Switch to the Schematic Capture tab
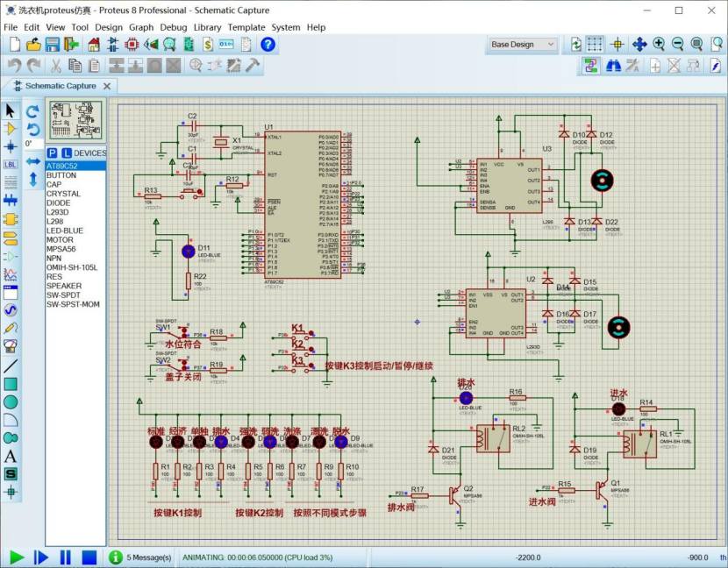728x568 pixels. pyautogui.click(x=60, y=86)
